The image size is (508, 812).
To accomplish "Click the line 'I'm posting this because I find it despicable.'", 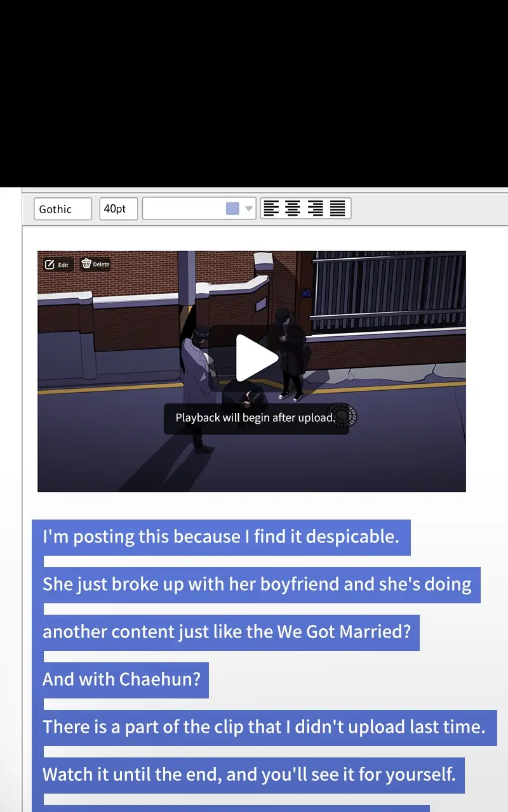I will (x=220, y=537).
